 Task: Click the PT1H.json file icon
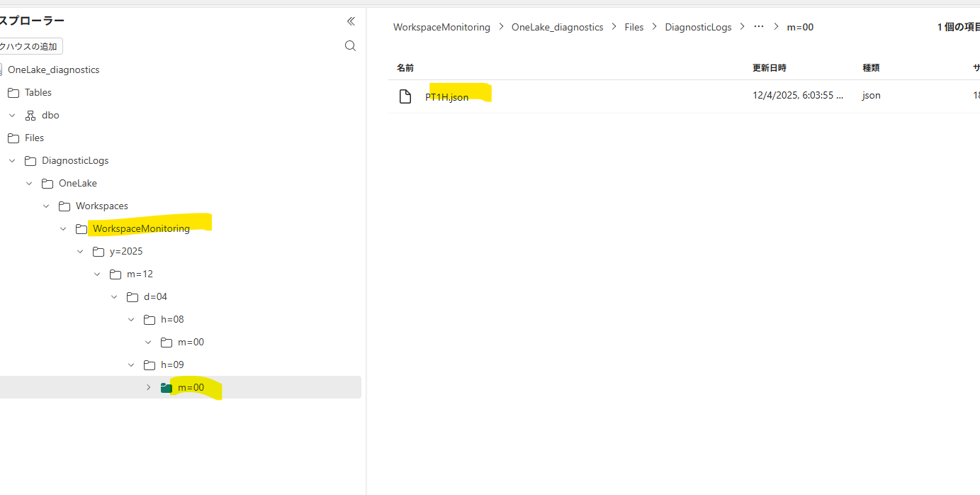coord(405,96)
